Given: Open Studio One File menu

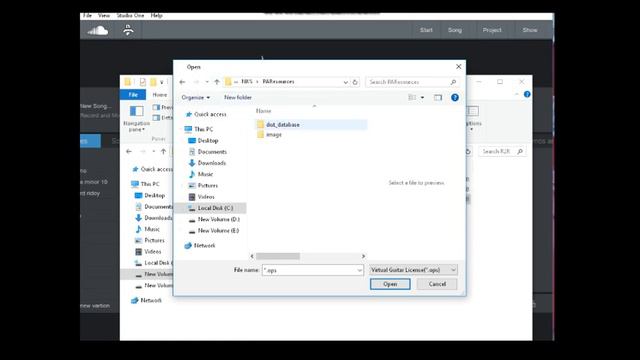Looking at the screenshot, I should (87, 16).
